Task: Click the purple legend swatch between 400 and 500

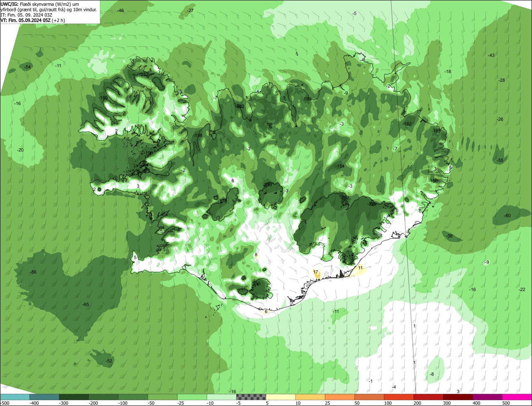Action: pyautogui.click(x=487, y=397)
